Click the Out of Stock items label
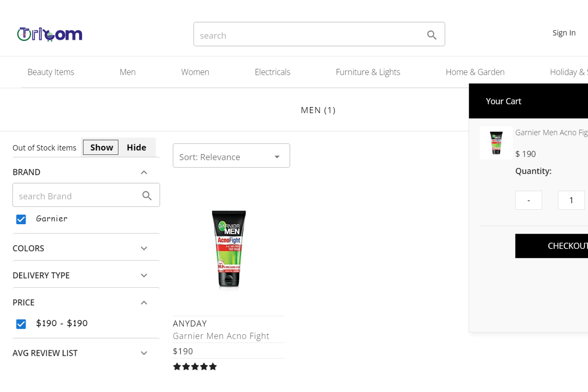Viewport: 588px width, 392px height. coord(44,148)
